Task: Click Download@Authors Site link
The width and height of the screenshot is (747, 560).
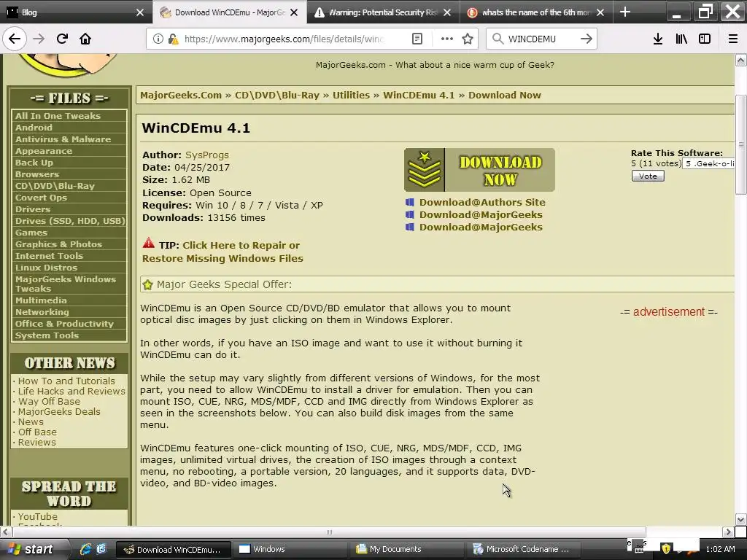Action: (x=482, y=202)
